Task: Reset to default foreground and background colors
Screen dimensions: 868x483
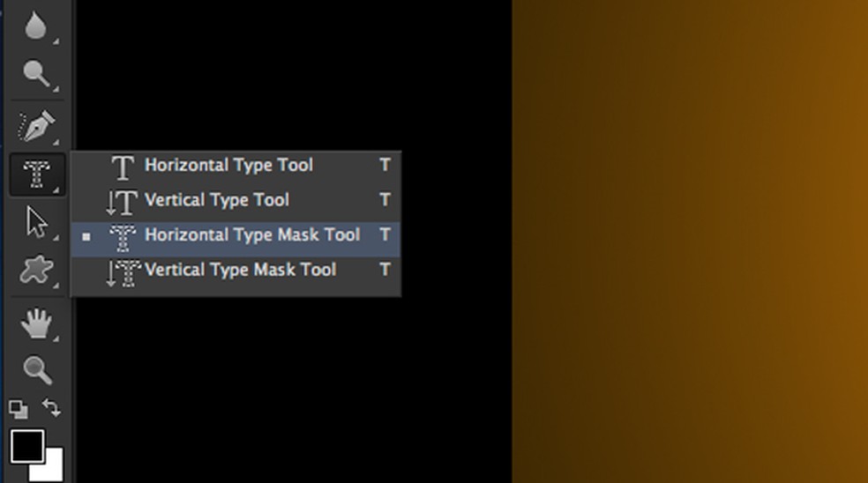Action: (19, 410)
